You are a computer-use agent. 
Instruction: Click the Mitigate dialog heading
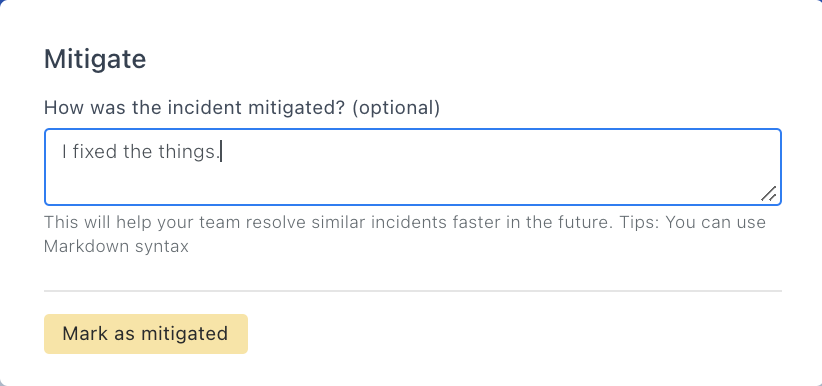pos(95,59)
